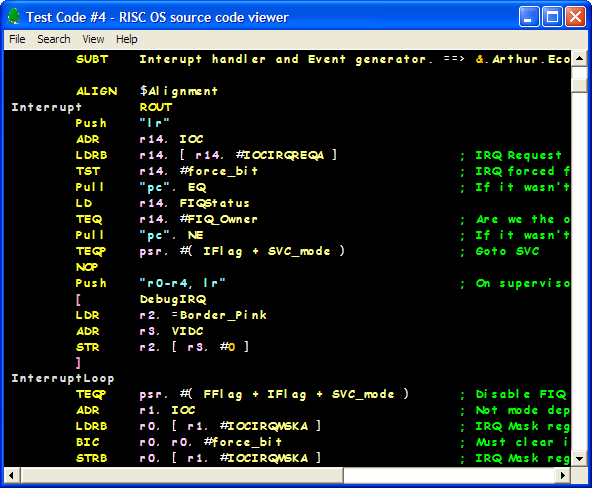Click the DebugIRQ conditional line

point(173,299)
